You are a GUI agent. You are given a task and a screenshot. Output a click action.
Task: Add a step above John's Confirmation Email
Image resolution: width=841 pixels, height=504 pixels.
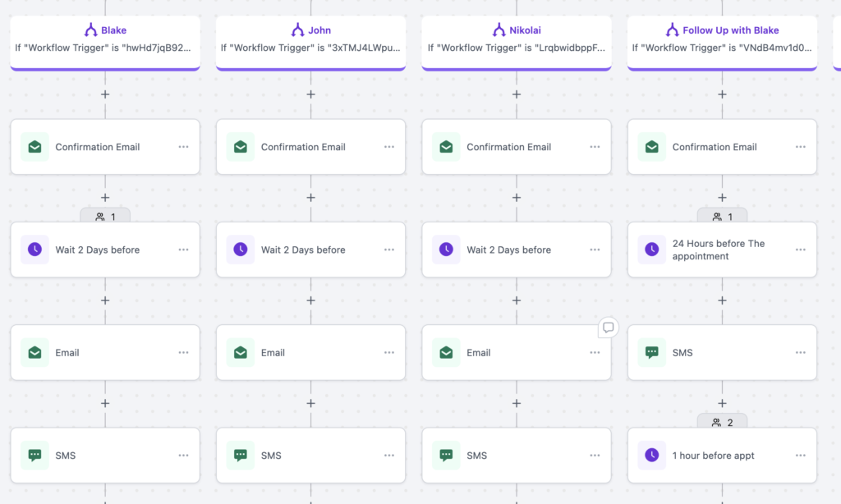coord(310,94)
